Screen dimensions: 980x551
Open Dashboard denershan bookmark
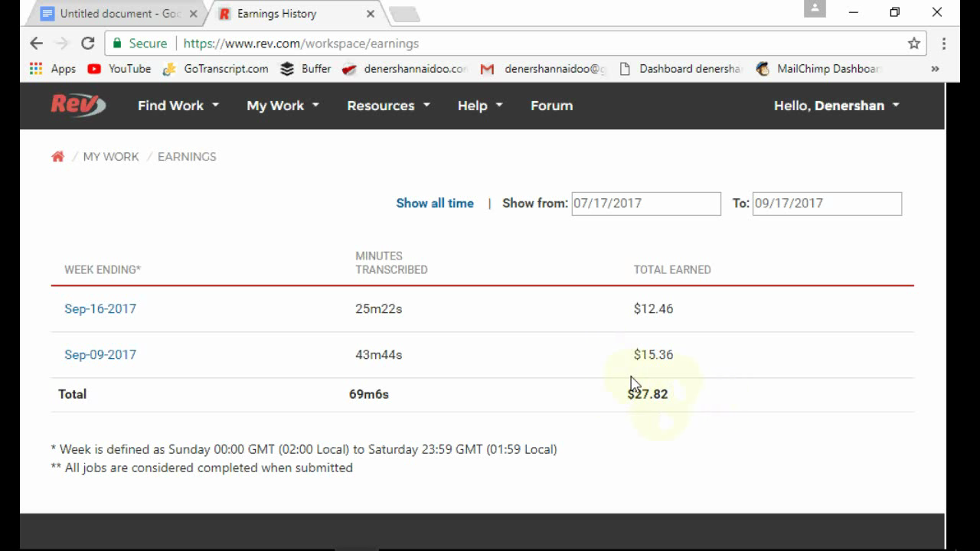point(680,69)
